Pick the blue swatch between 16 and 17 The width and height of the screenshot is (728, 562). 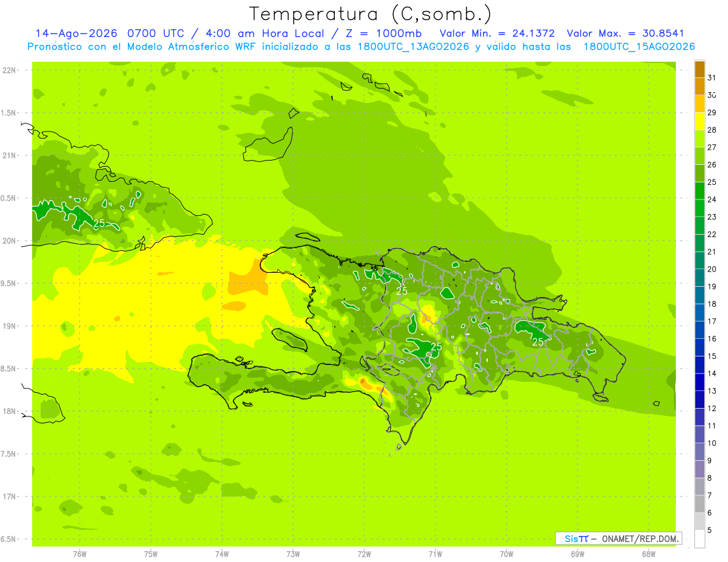(699, 330)
